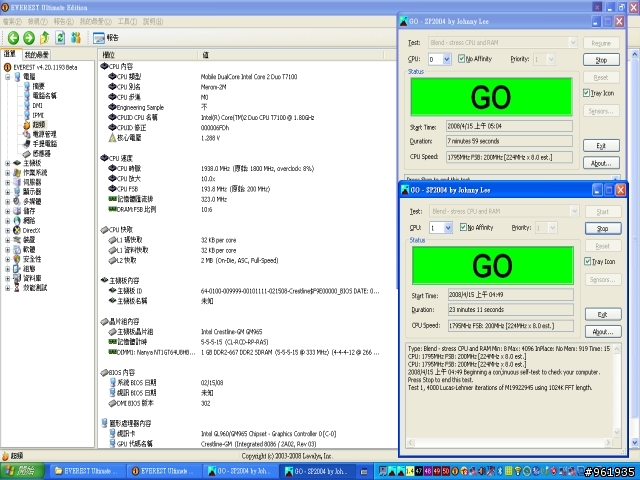Open CPU dropdown in lower SP2004 window

(x=447, y=228)
